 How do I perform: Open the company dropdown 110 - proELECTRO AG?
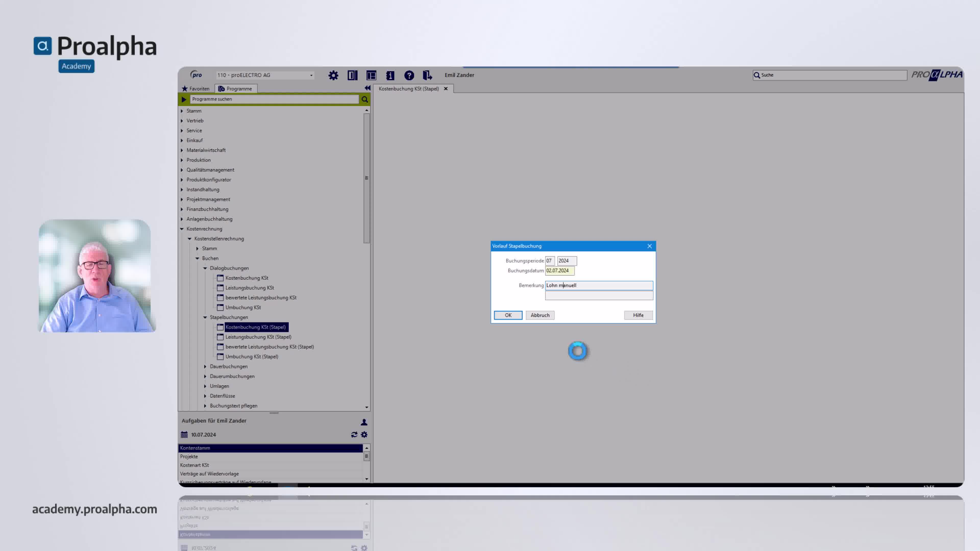(265, 75)
